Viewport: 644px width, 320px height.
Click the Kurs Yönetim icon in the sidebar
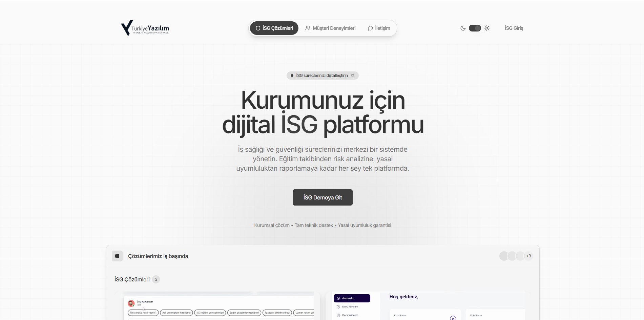[338, 306]
